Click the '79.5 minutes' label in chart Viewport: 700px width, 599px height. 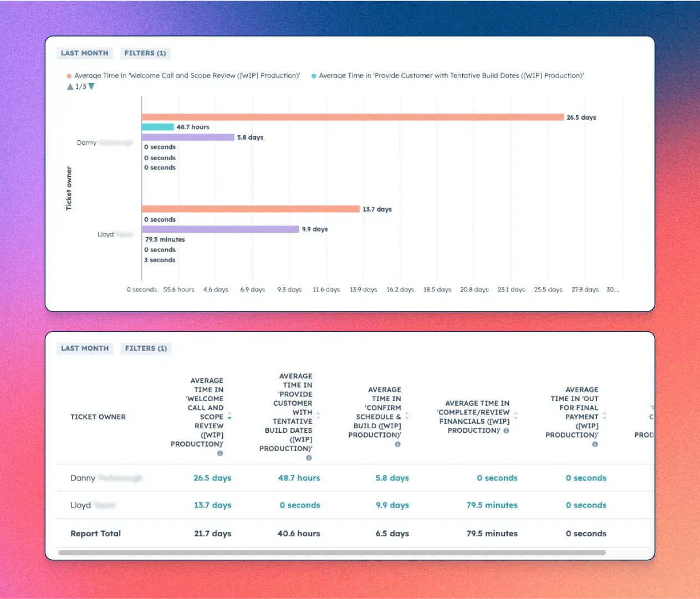coord(165,239)
